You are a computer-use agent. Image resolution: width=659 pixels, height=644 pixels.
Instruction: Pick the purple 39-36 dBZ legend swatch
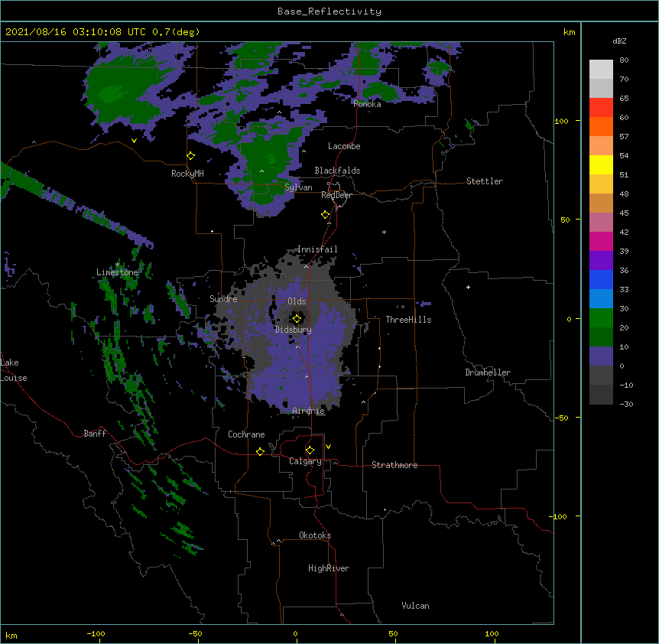pos(601,260)
